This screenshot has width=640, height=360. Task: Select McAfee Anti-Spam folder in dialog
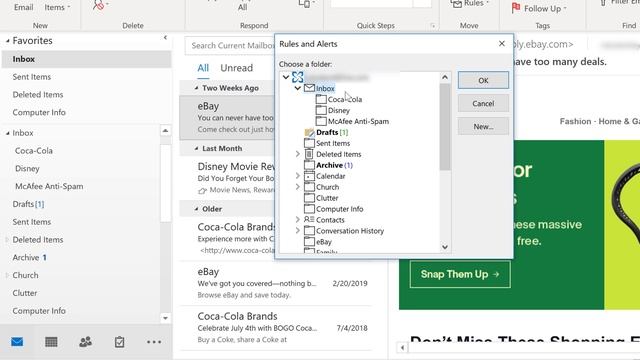[x=358, y=121]
